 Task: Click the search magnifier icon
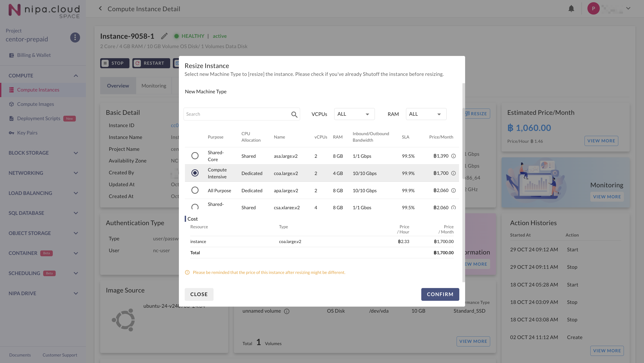(x=294, y=114)
